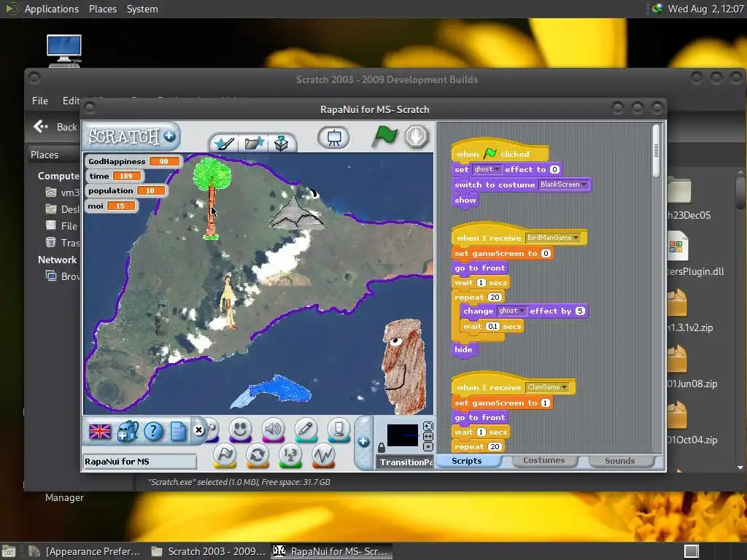Click the moai statue head sprite
Screen dimensions: 747x560
point(403,366)
